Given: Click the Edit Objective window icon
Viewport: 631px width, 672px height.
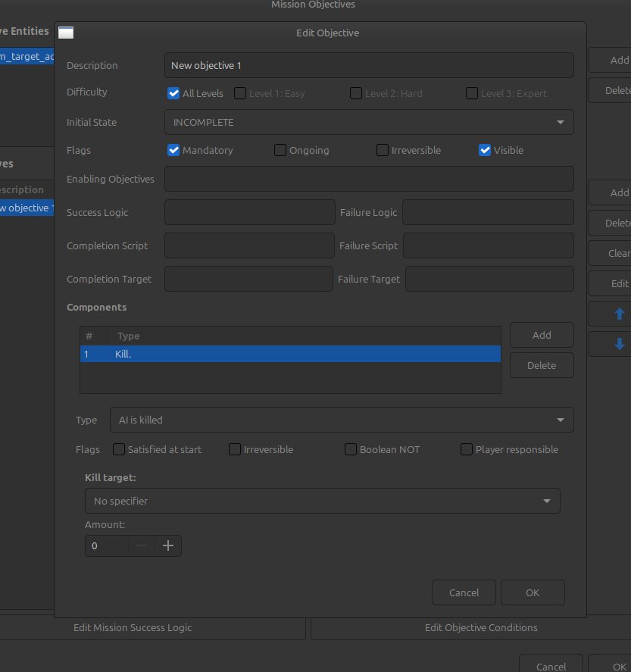Looking at the screenshot, I should 66,33.
